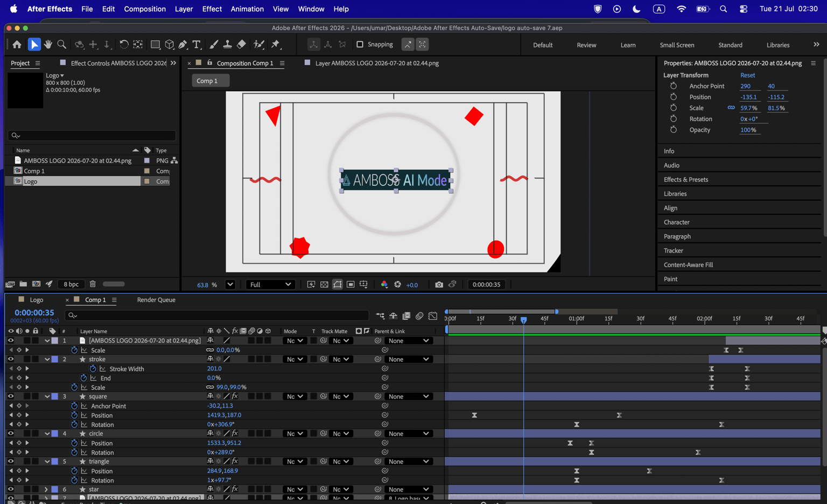Click the Comp 1 breadcrumb button in viewer
The height and width of the screenshot is (504, 827).
pyautogui.click(x=211, y=81)
